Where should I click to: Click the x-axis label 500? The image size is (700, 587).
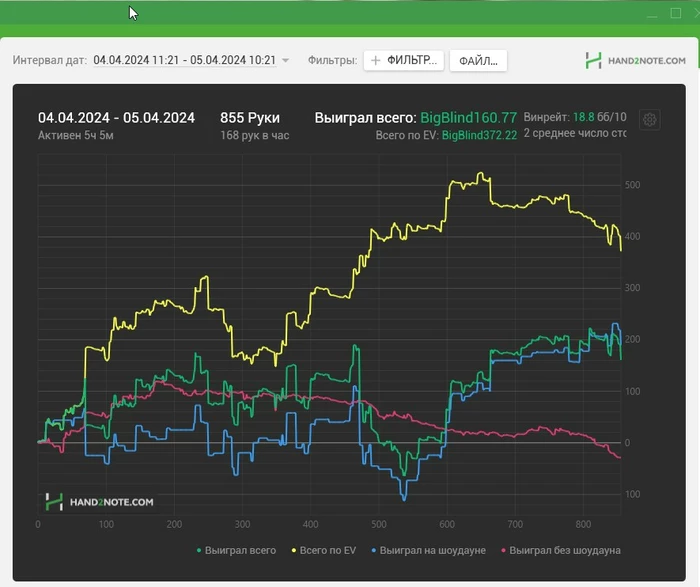click(x=379, y=524)
